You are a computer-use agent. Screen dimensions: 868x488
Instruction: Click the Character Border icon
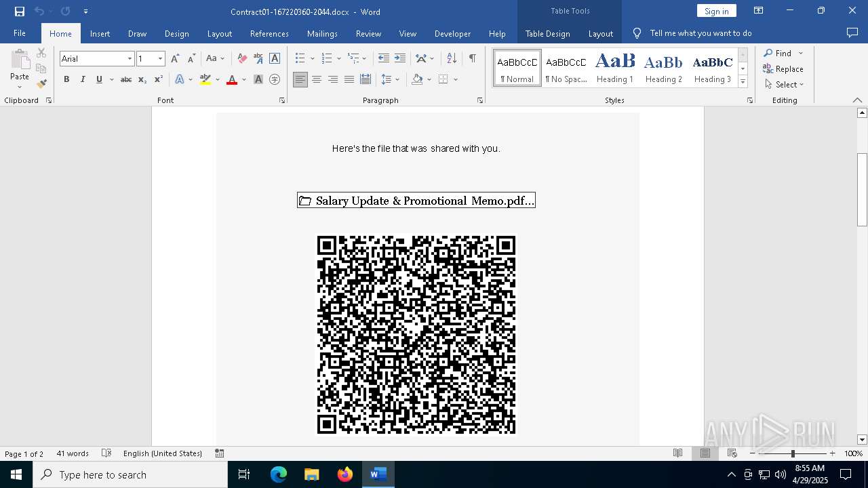(275, 59)
